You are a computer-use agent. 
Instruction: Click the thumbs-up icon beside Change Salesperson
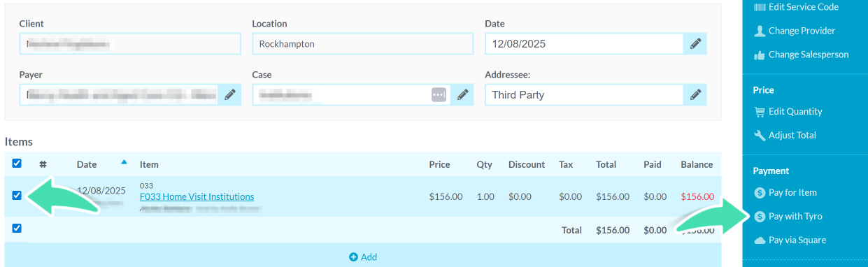click(x=759, y=55)
